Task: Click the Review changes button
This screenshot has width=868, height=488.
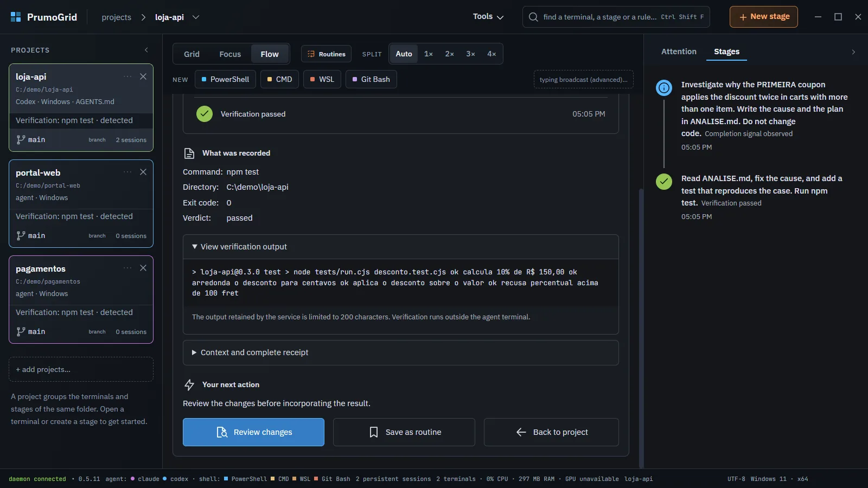Action: (x=253, y=432)
